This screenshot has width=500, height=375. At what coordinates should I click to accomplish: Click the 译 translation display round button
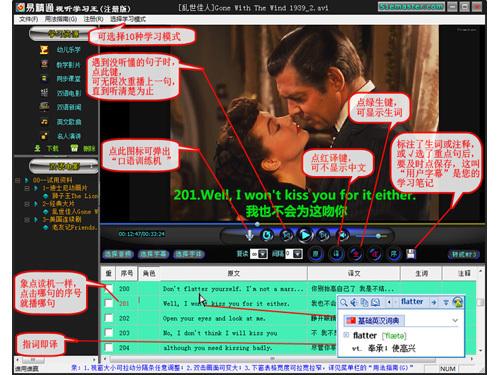336,254
